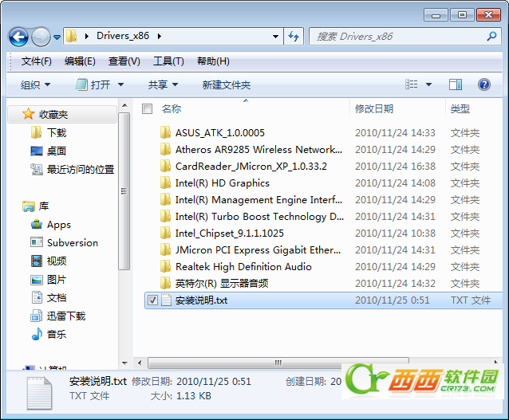Click the large file thumbnail in details pane
Screen dimensions: 509x420
pos(39,393)
